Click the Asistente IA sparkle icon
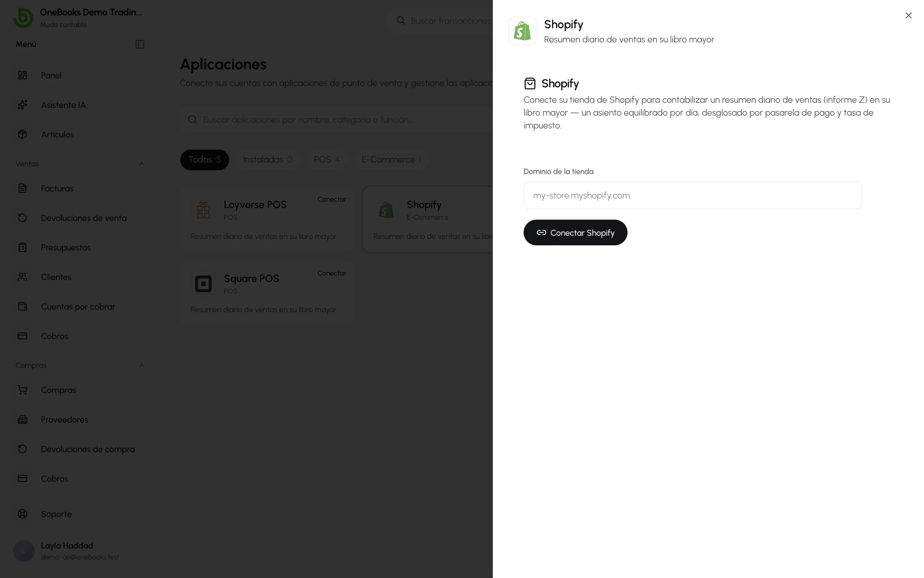 coord(22,105)
